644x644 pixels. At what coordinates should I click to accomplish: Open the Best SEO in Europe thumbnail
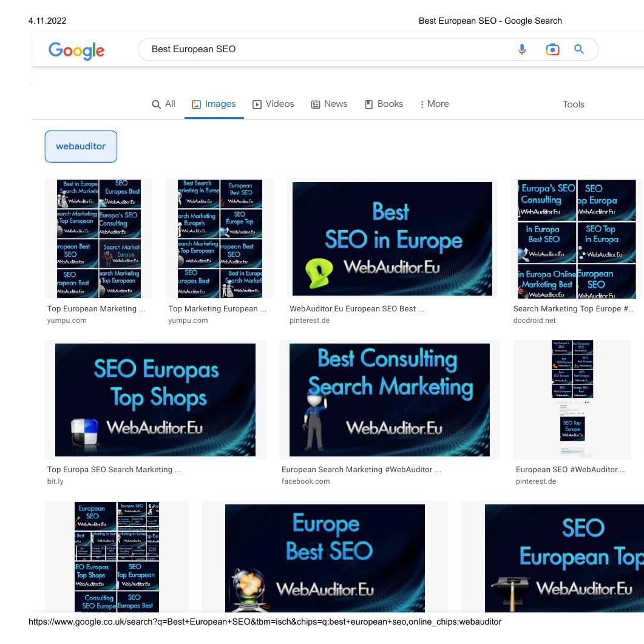391,238
